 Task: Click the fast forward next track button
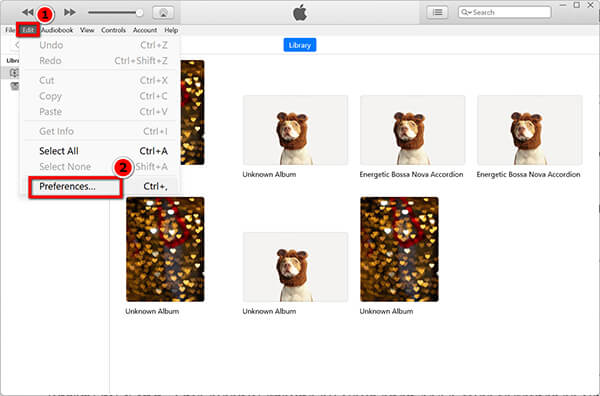[x=70, y=12]
